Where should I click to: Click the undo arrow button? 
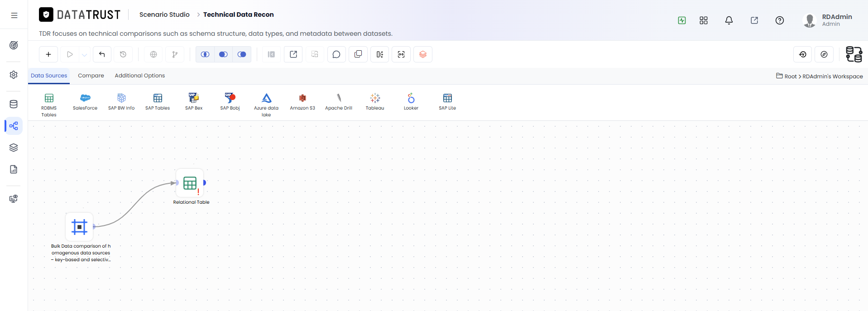[102, 54]
